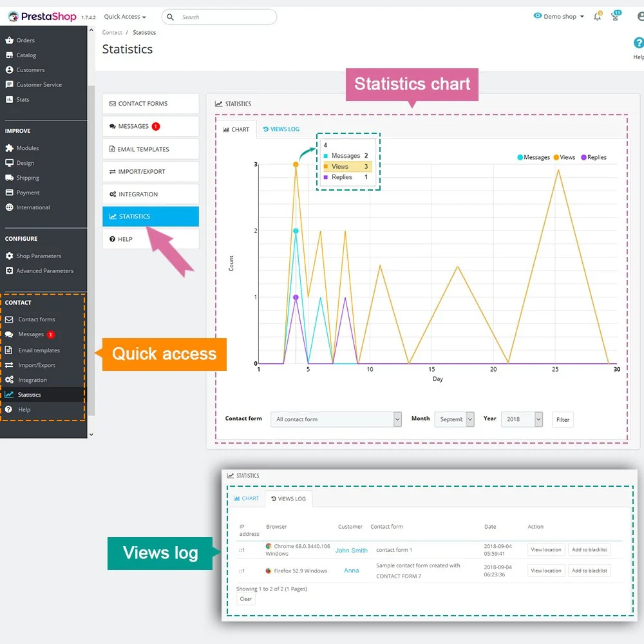Viewport: 644px width, 644px height.
Task: Open the Year 2018 dropdown
Action: click(522, 419)
